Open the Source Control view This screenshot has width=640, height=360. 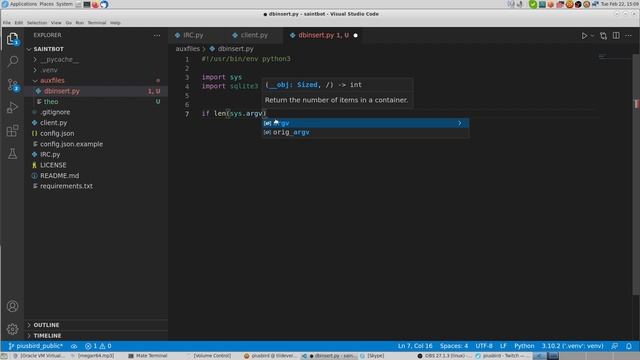pyautogui.click(x=12, y=85)
